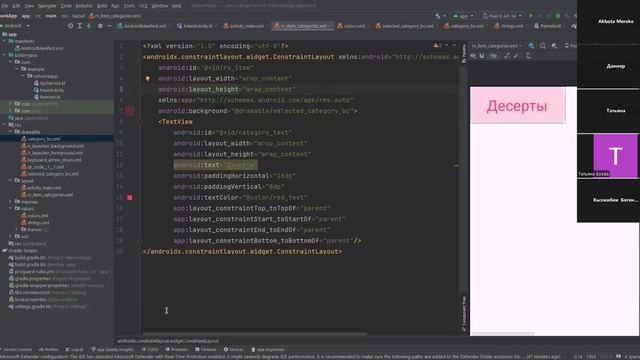This screenshot has height=360, width=640.
Task: Click the green Run app button
Action: (531, 16)
